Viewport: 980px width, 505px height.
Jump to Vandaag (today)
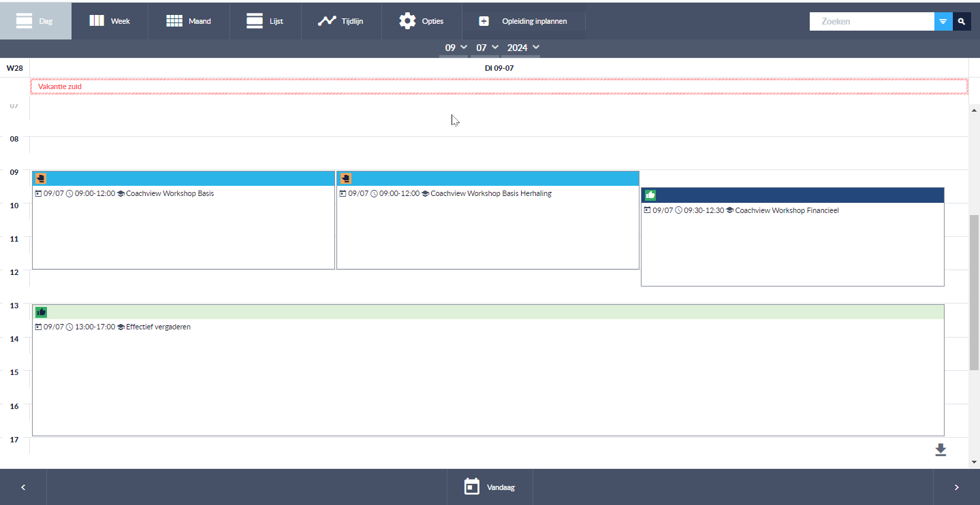489,487
